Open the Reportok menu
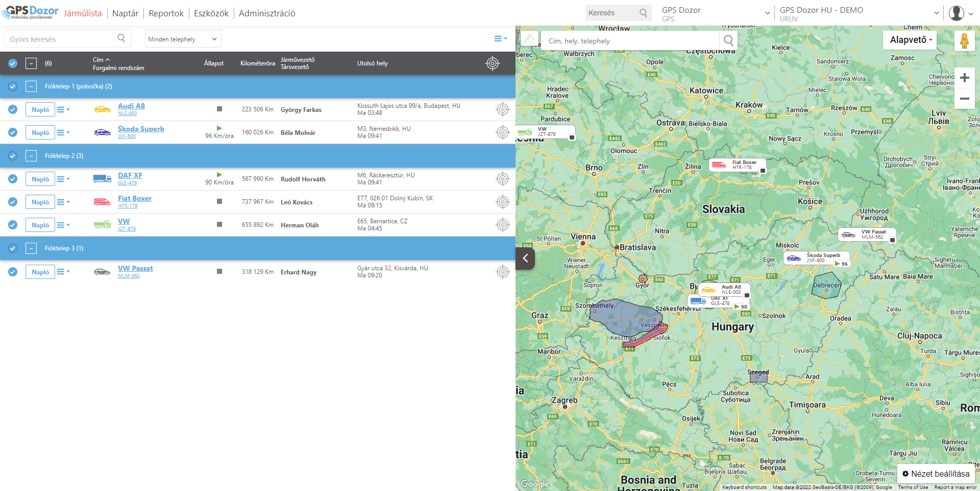 (166, 13)
